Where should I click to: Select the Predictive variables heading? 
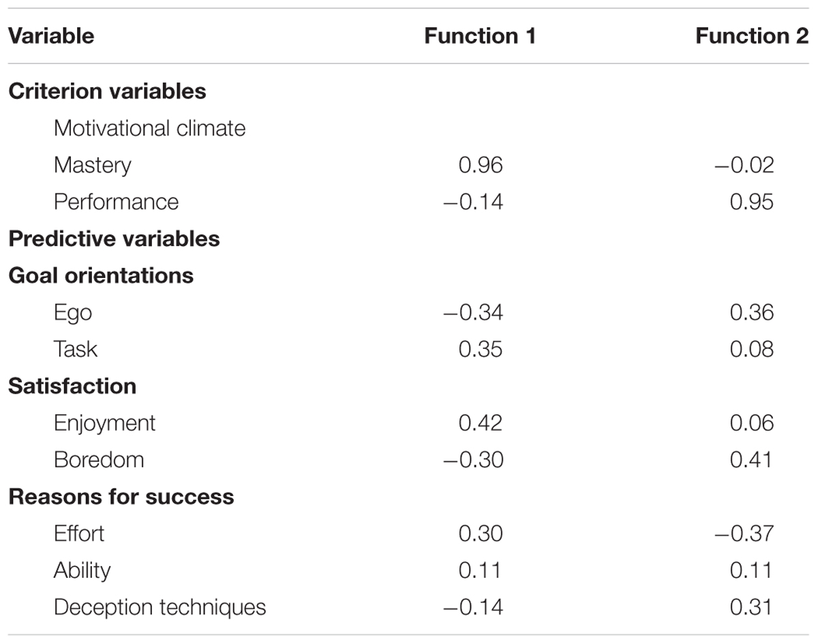(114, 239)
